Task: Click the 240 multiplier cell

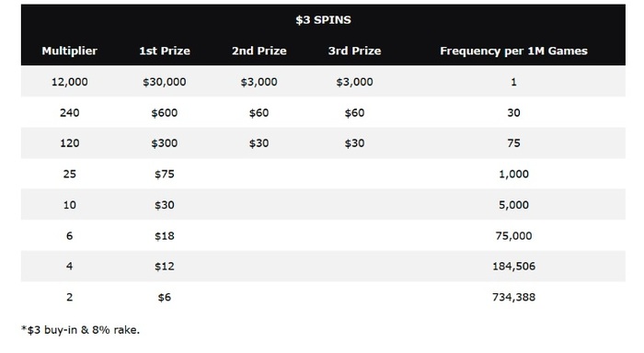Action: point(69,112)
